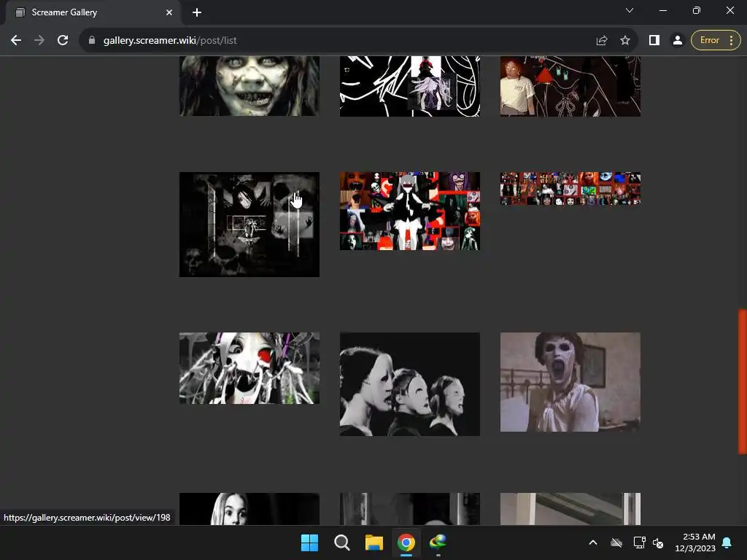Open dark skulls and hands thumbnail
Screen dimensions: 747x560
[249, 225]
